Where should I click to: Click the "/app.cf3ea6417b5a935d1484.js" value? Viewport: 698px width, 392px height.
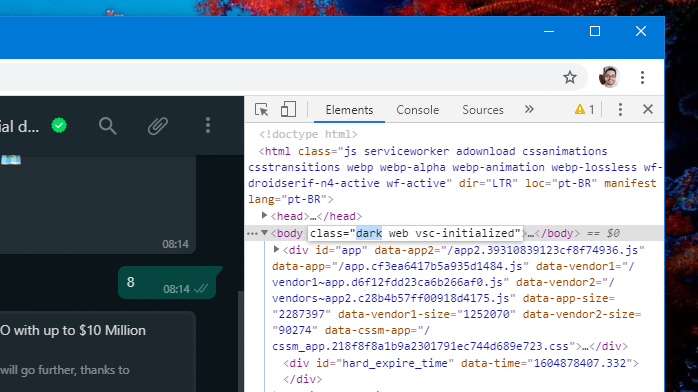pyautogui.click(x=430, y=266)
